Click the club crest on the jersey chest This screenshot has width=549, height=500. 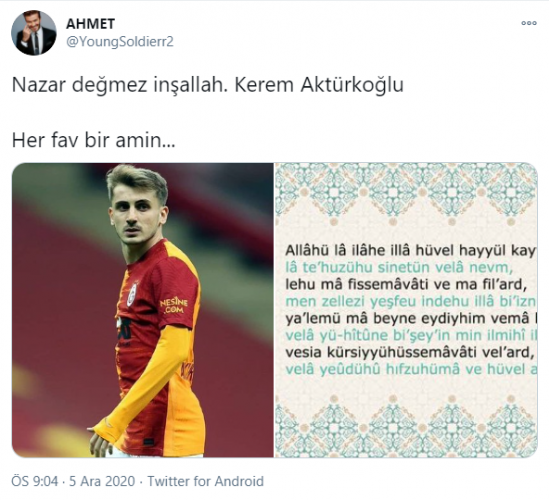point(132,294)
